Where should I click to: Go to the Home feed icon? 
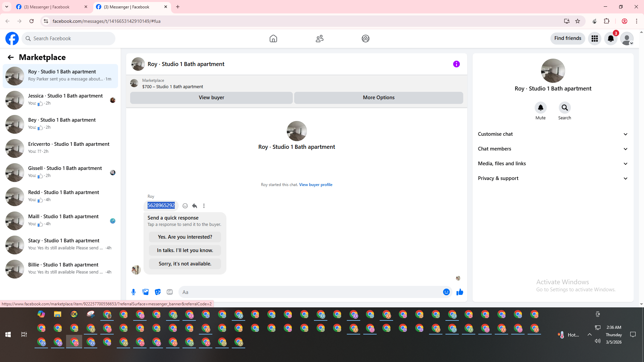click(273, 39)
